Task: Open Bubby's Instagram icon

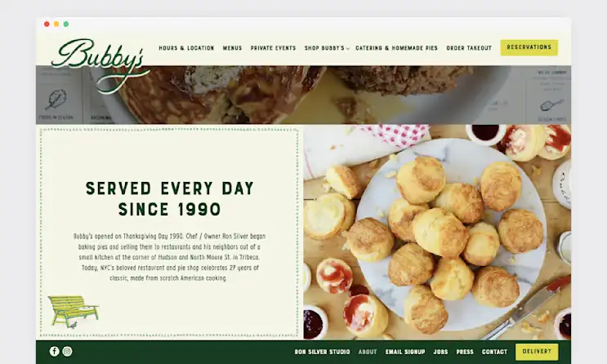Action: [67, 351]
